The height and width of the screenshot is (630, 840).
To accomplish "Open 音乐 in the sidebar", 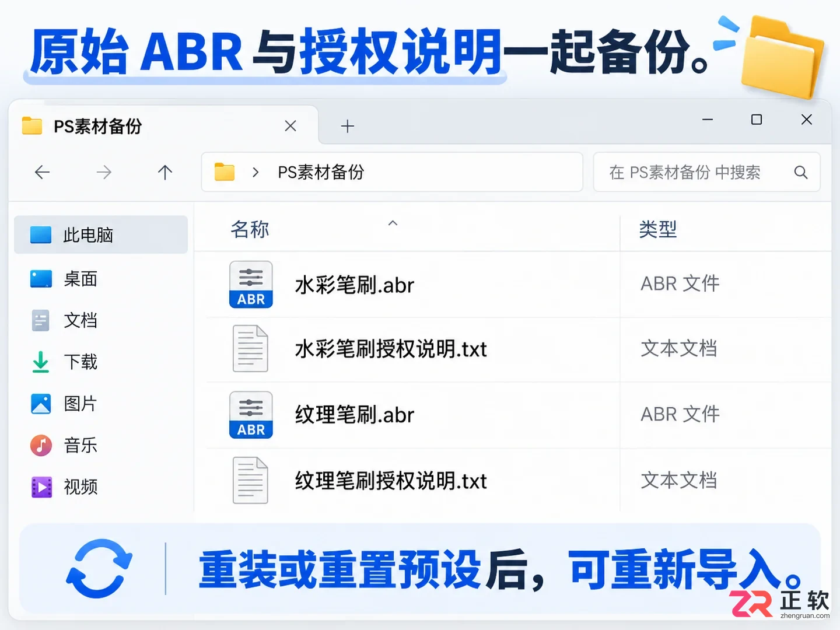I will click(101, 446).
